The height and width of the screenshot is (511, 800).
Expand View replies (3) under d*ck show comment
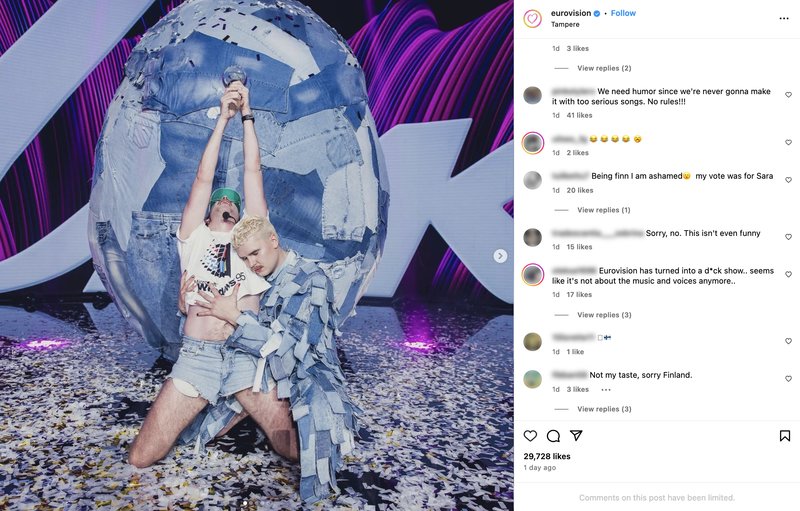pos(604,315)
